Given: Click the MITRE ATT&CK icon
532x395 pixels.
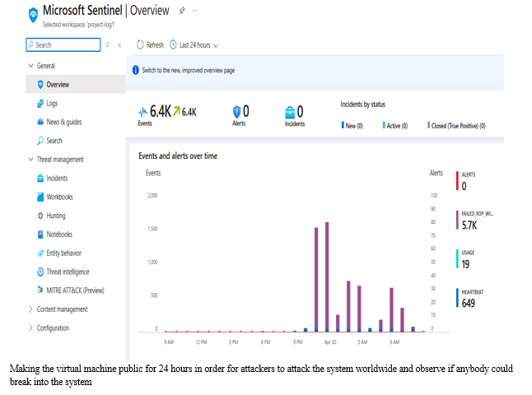Looking at the screenshot, I should pos(40,290).
